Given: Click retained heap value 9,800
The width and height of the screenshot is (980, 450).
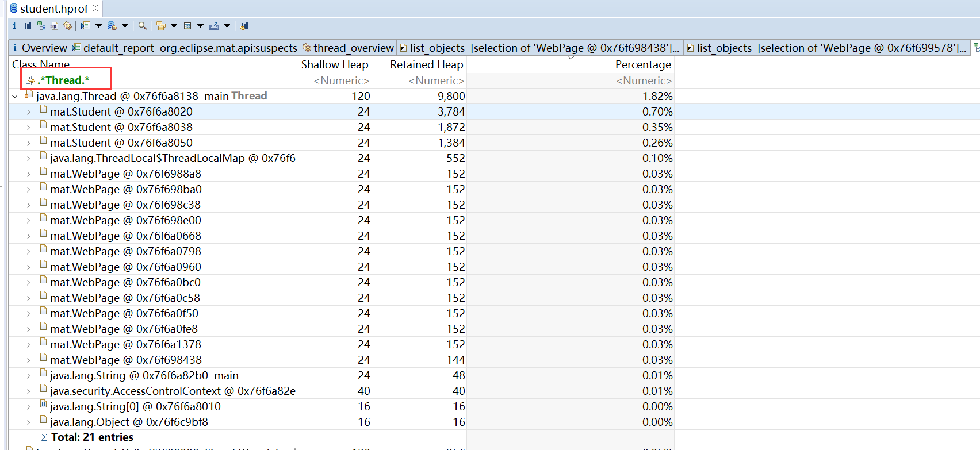Looking at the screenshot, I should pyautogui.click(x=451, y=96).
